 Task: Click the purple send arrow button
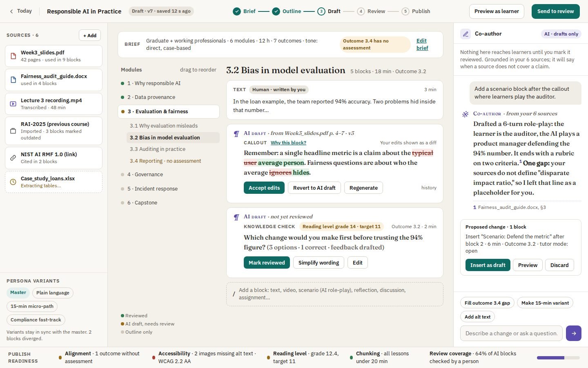[x=574, y=333]
